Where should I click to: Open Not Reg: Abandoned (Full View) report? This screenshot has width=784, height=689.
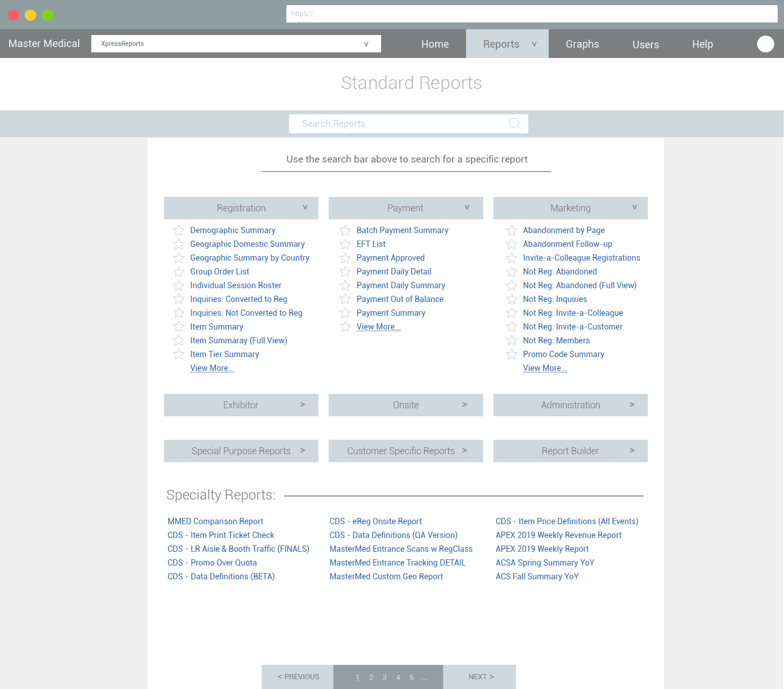click(580, 285)
